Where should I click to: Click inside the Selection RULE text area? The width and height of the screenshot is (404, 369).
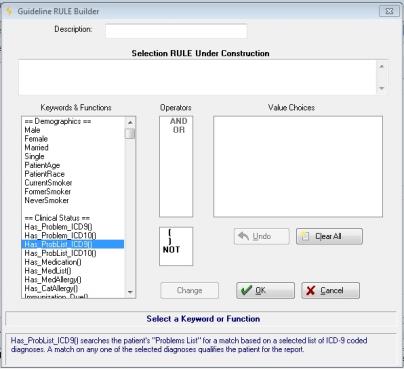197,77
